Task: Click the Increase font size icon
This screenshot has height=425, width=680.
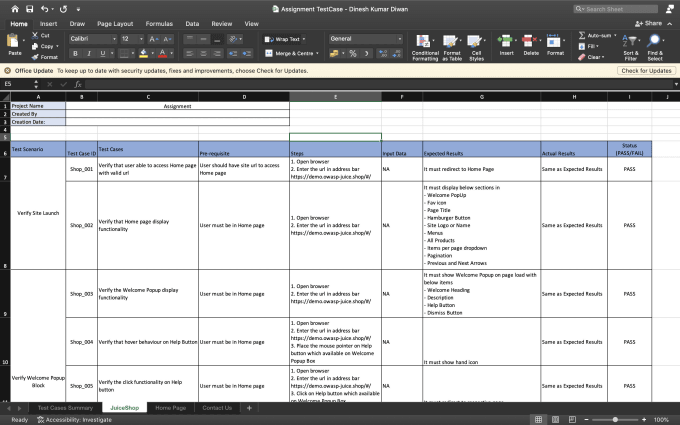Action: click(154, 39)
